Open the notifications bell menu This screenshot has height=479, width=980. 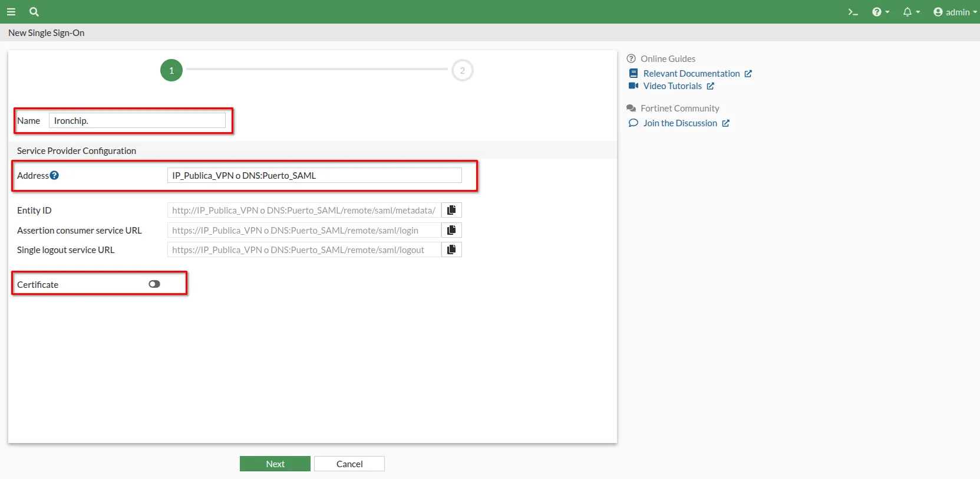[x=911, y=12]
